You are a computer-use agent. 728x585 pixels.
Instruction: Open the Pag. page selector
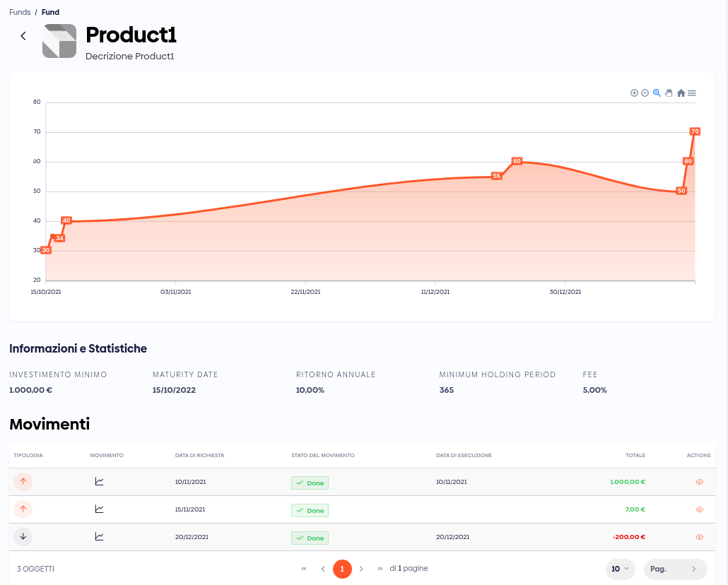pos(675,569)
